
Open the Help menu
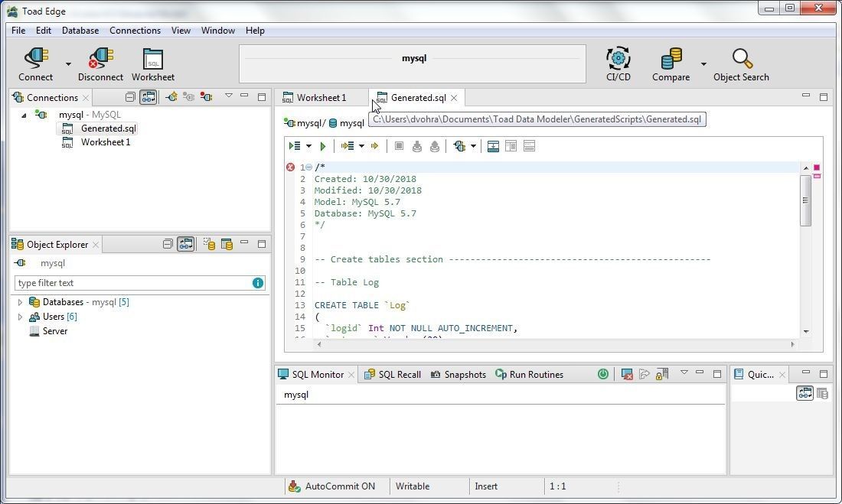255,31
